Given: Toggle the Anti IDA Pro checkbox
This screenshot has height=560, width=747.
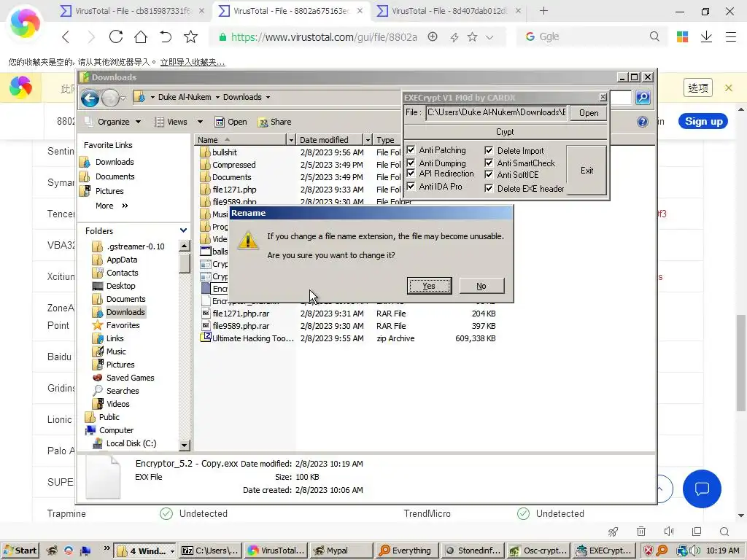Looking at the screenshot, I should [x=411, y=186].
